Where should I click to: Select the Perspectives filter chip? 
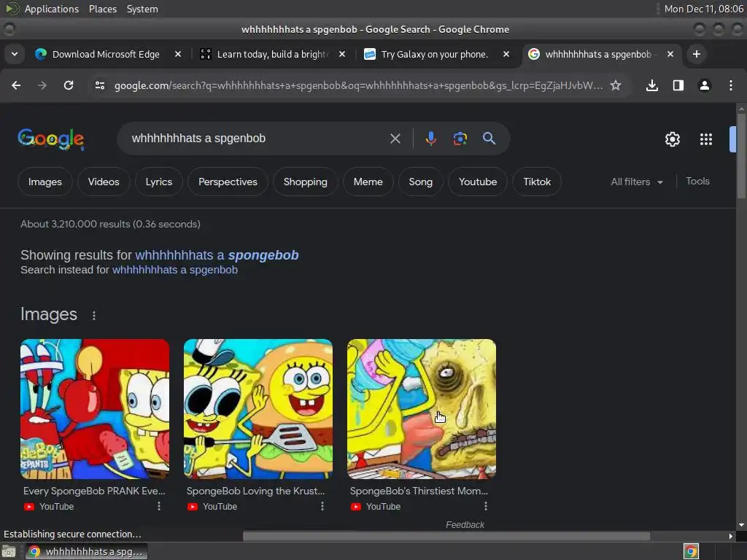point(228,182)
